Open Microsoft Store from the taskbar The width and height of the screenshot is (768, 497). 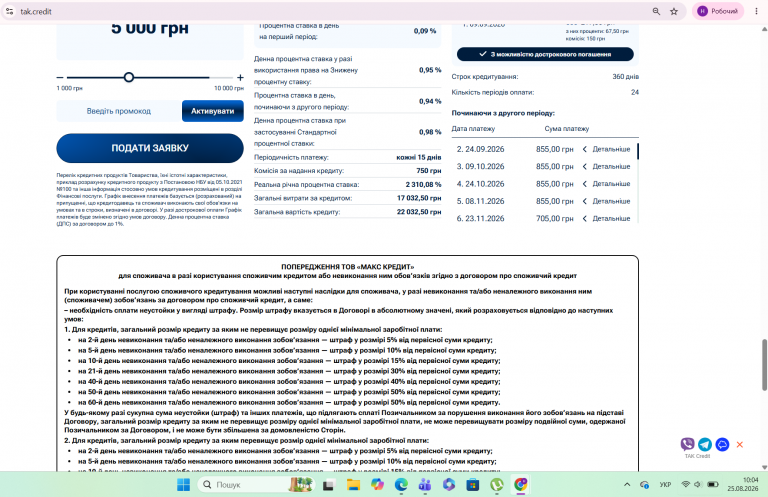pyautogui.click(x=473, y=485)
